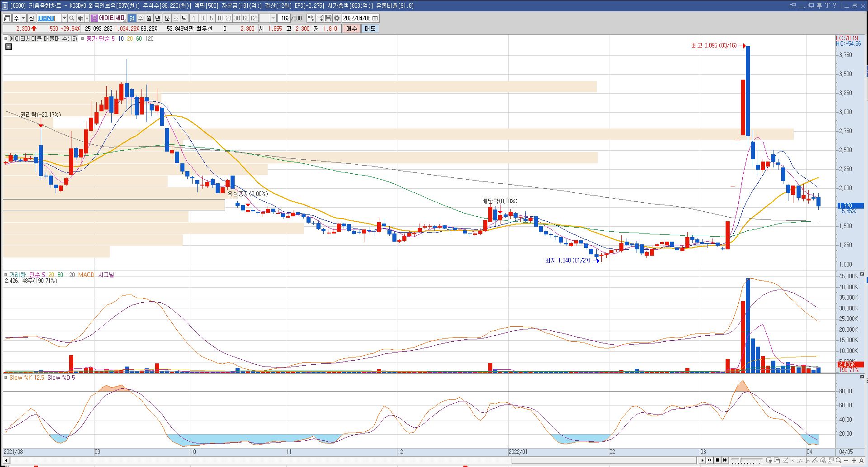Click the T font-size icon in title bar
This screenshot has width=868, height=467.
coord(827,5)
